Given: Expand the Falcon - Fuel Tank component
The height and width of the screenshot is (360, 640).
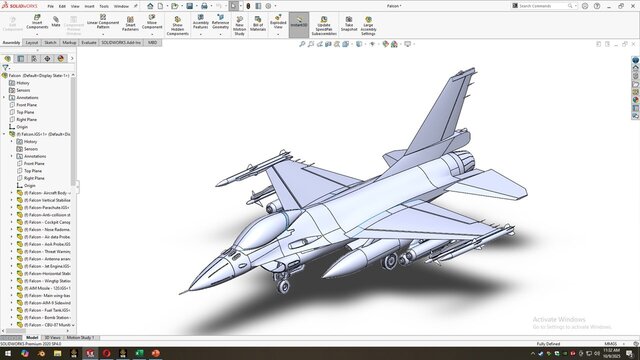Looking at the screenshot, I should 12,310.
